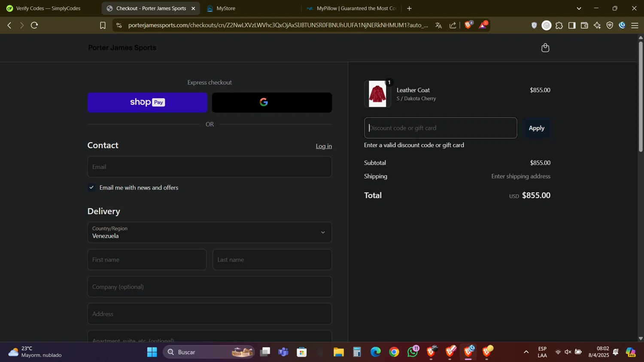644x362 pixels.
Task: Go back in browser history
Action: 9,25
